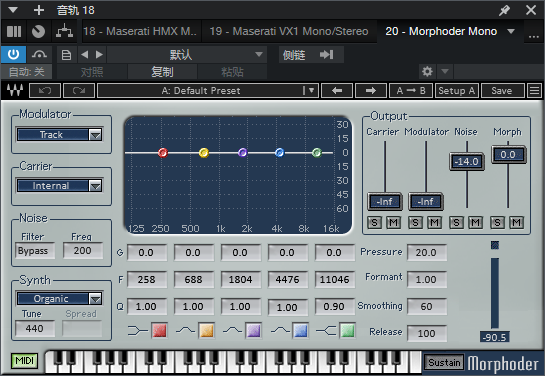545x376 pixels.
Task: Open the 默认 preset dropdown
Action: (187, 55)
